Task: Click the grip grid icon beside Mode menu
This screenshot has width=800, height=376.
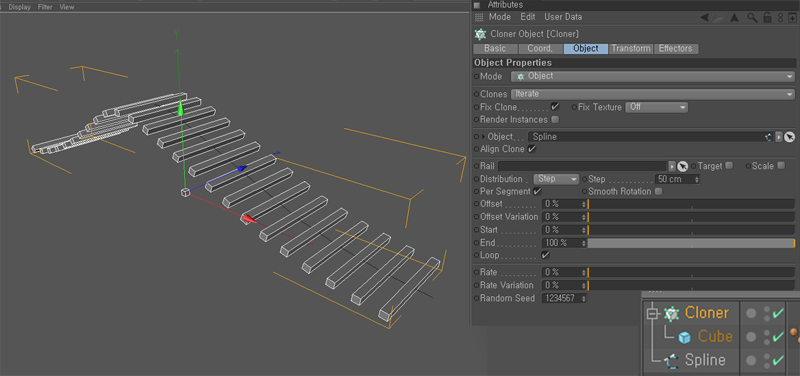Action: click(479, 17)
